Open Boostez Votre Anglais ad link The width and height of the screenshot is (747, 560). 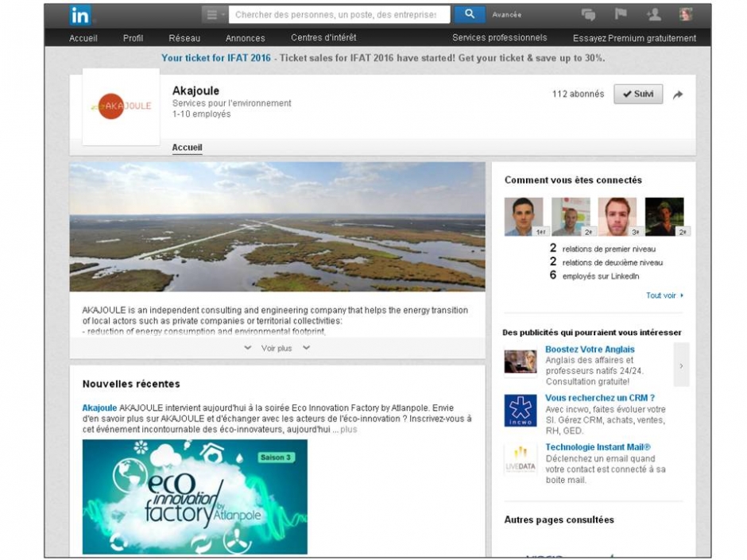point(590,350)
